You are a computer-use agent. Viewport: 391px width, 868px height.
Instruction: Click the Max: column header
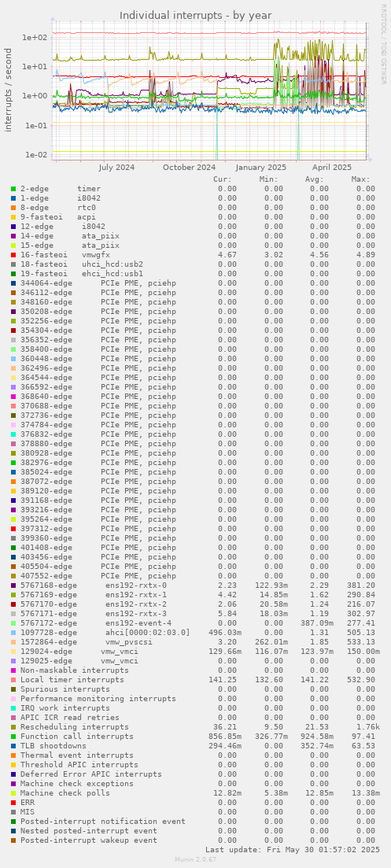[x=360, y=179]
